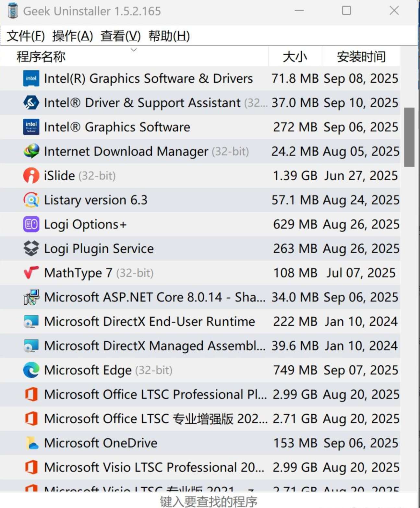The image size is (420, 508).
Task: Open the 文件(F) menu
Action: tap(26, 36)
